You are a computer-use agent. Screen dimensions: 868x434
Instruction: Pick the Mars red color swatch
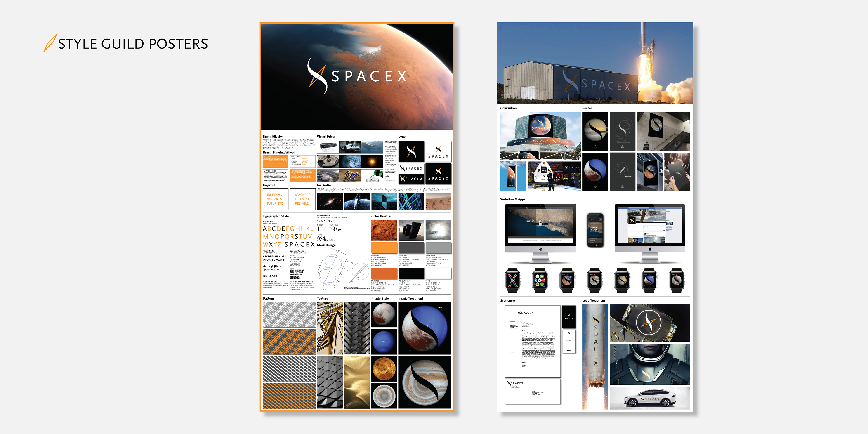coord(384,273)
